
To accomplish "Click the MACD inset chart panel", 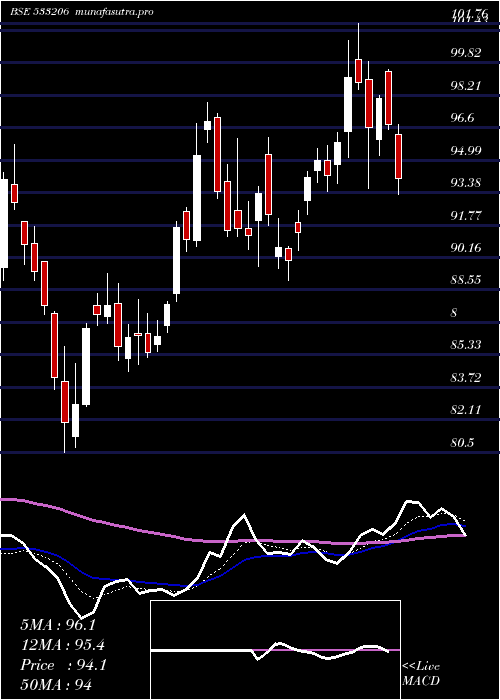I will coord(275,650).
